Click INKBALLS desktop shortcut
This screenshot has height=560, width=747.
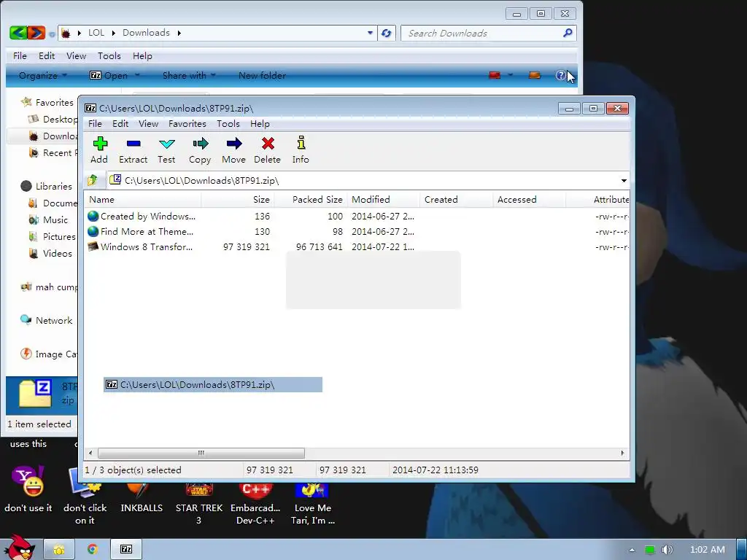click(142, 497)
